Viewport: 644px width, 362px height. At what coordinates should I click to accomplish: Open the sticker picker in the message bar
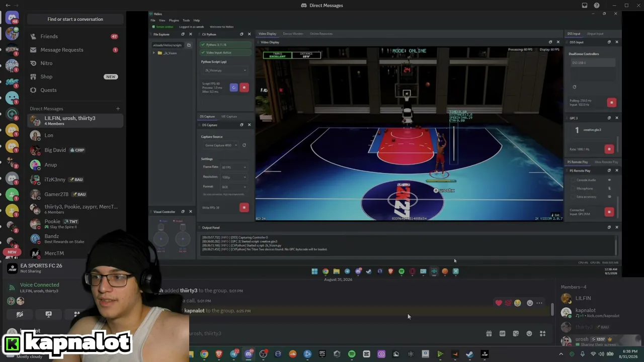[x=516, y=333]
